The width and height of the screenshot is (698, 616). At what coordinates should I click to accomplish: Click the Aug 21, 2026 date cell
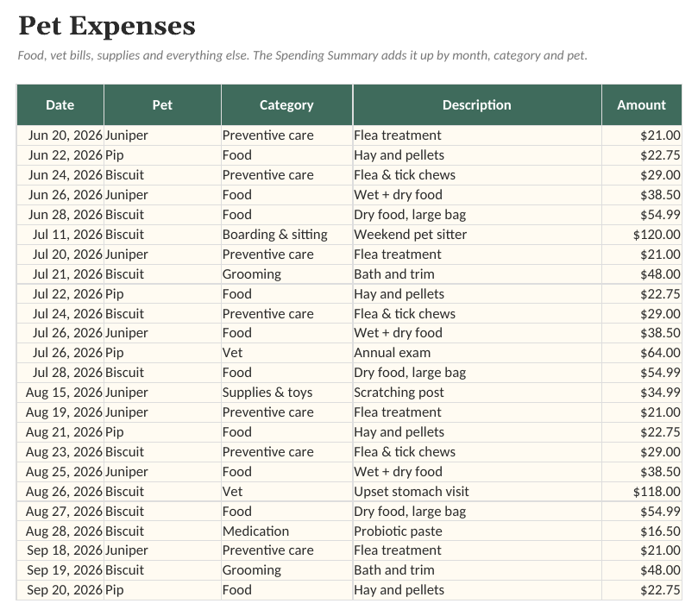pyautogui.click(x=60, y=432)
